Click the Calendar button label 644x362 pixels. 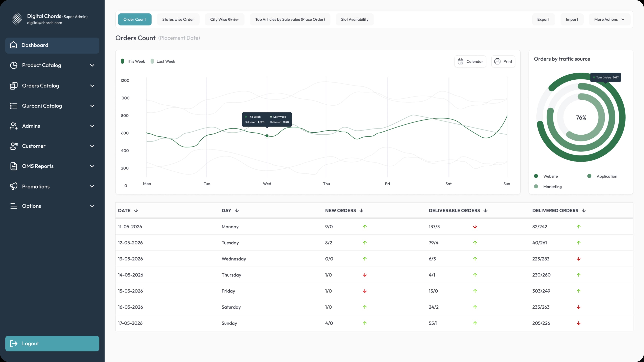(x=474, y=62)
